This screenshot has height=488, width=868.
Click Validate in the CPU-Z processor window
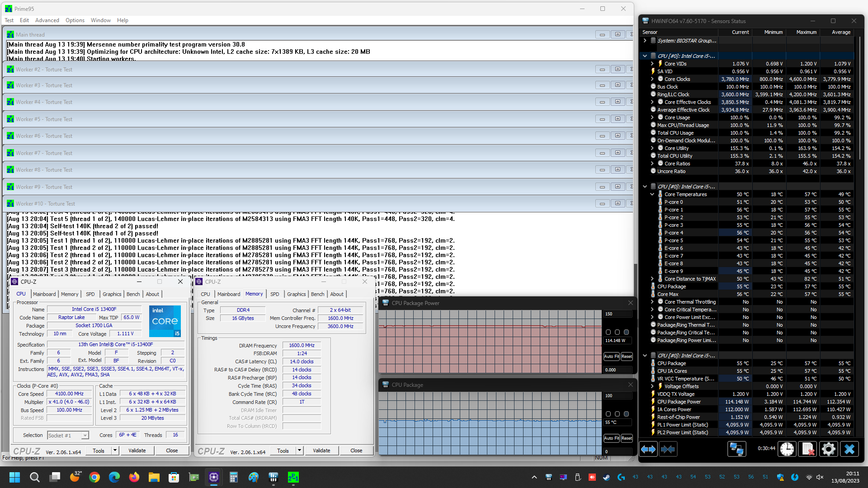coord(137,450)
